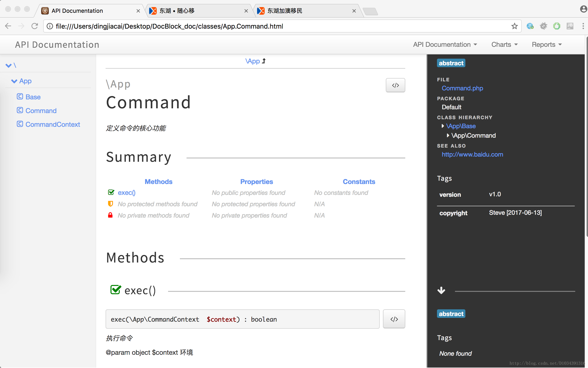Click the source code view icon
The width and height of the screenshot is (588, 368).
[395, 85]
